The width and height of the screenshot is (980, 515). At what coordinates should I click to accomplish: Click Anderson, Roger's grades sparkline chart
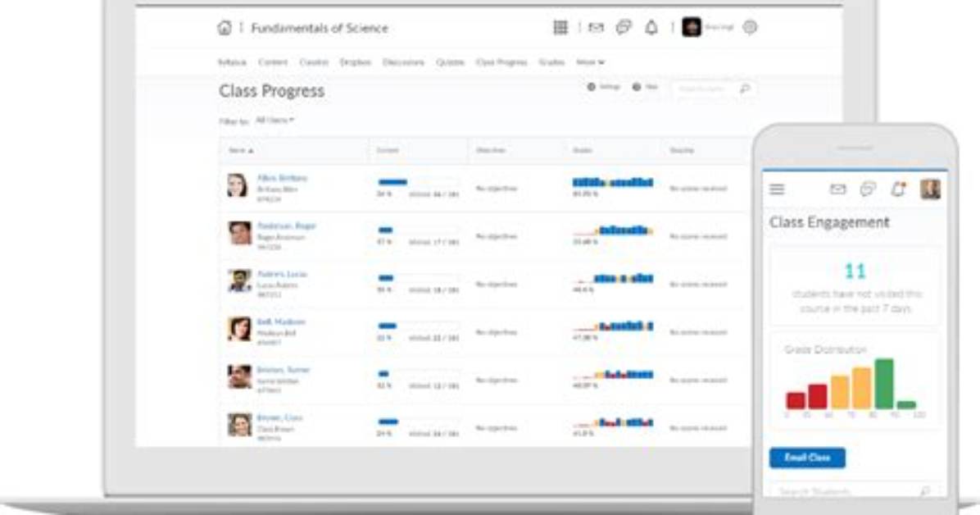[x=613, y=231]
